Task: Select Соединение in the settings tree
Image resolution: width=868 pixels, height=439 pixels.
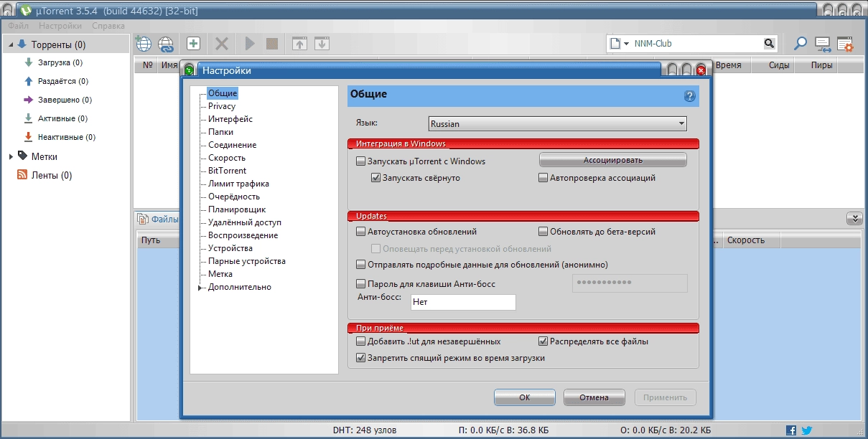Action: (232, 145)
